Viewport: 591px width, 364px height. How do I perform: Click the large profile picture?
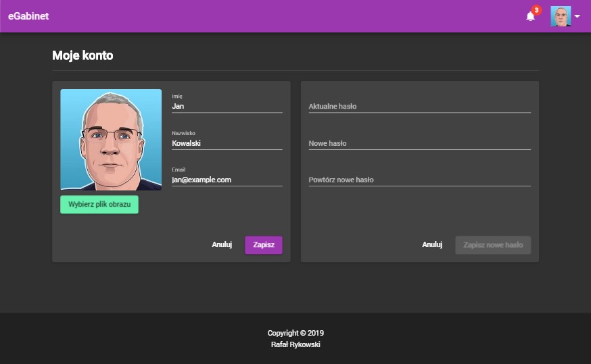coord(111,140)
